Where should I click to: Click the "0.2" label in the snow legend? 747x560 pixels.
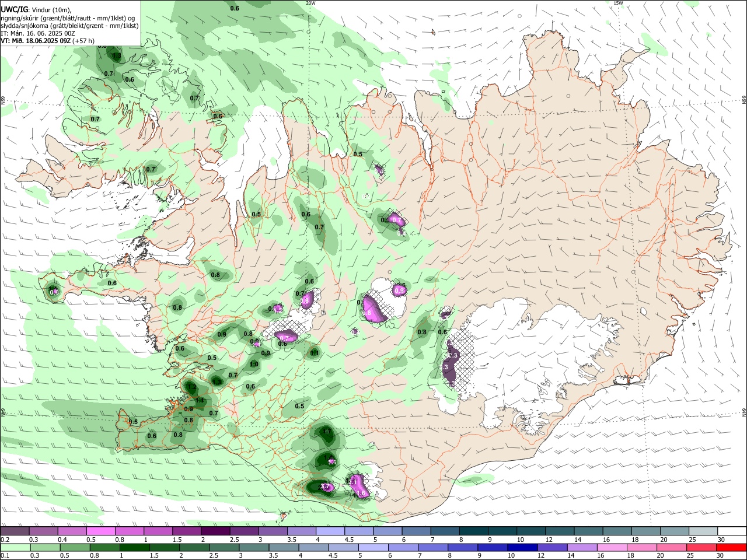tap(5, 540)
